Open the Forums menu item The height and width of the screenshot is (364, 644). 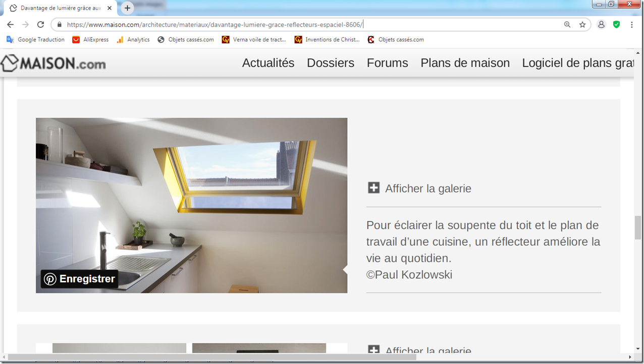[387, 63]
